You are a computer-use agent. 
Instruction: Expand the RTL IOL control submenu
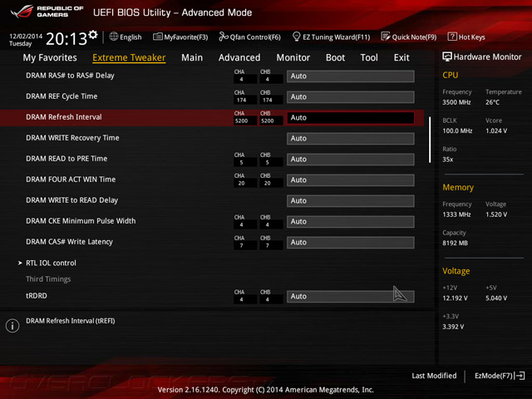click(x=51, y=263)
